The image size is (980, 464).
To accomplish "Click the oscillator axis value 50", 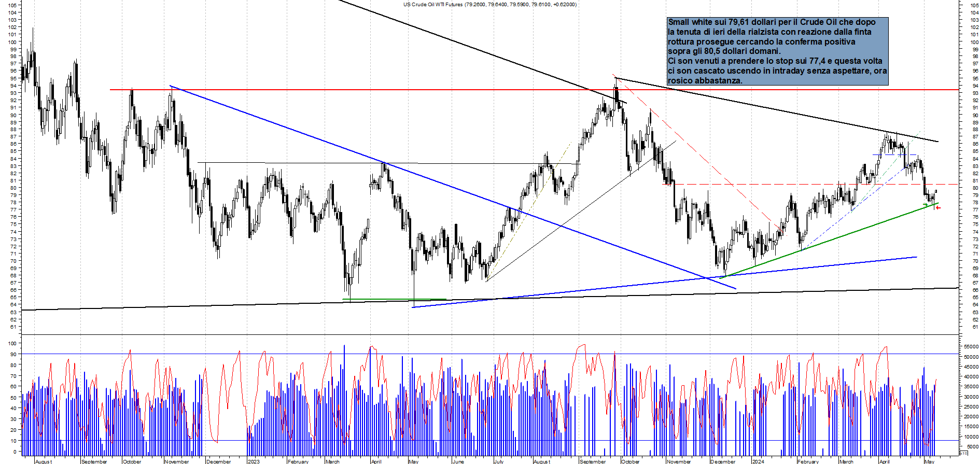I will point(12,398).
